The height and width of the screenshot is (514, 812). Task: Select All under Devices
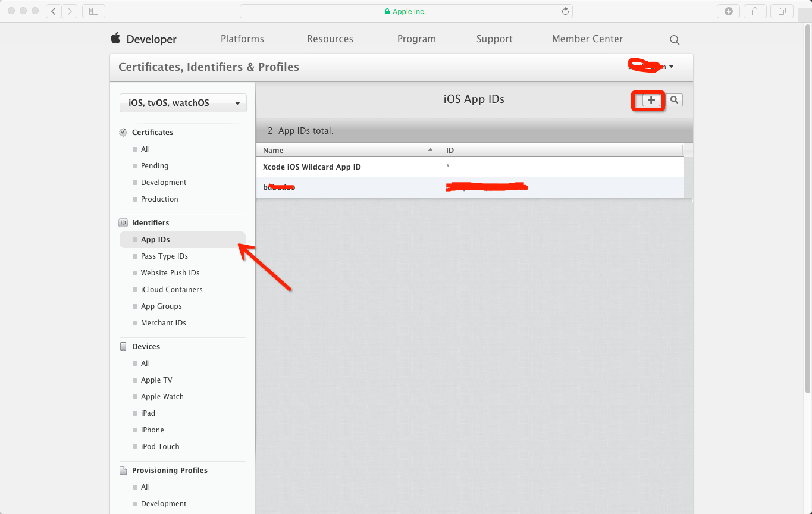click(x=145, y=363)
